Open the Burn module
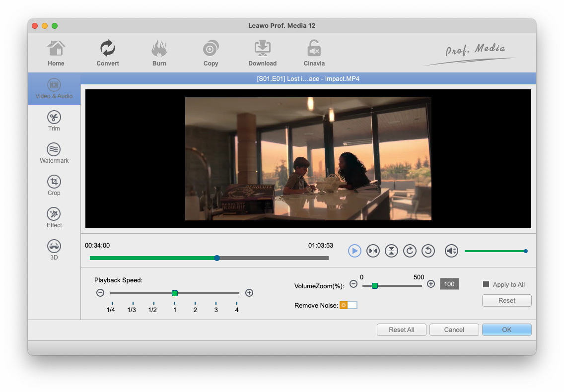This screenshot has width=564, height=392. pyautogui.click(x=159, y=54)
